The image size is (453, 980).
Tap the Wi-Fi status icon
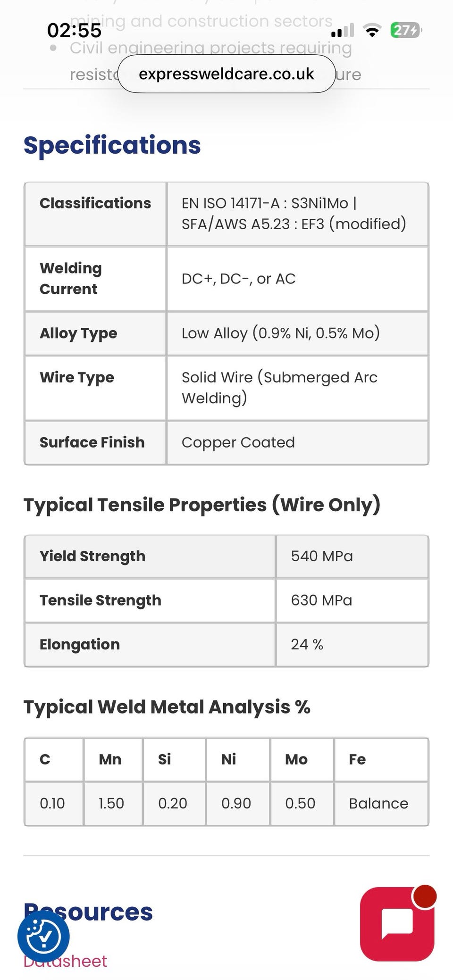[x=372, y=31]
